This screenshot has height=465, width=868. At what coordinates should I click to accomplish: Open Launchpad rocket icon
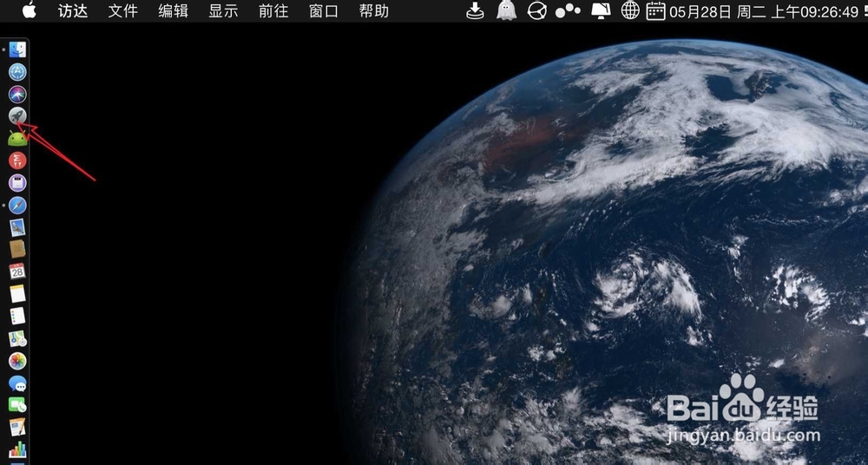coord(17,116)
